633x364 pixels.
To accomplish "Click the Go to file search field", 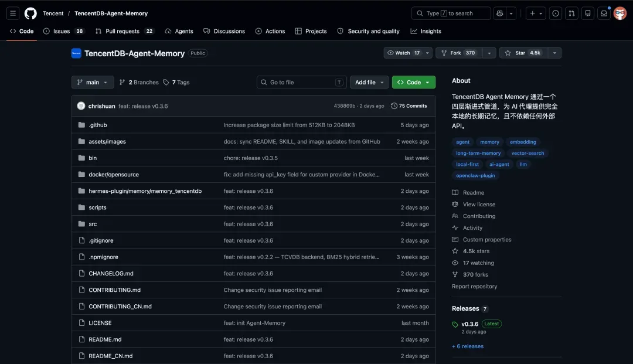I will (x=302, y=82).
